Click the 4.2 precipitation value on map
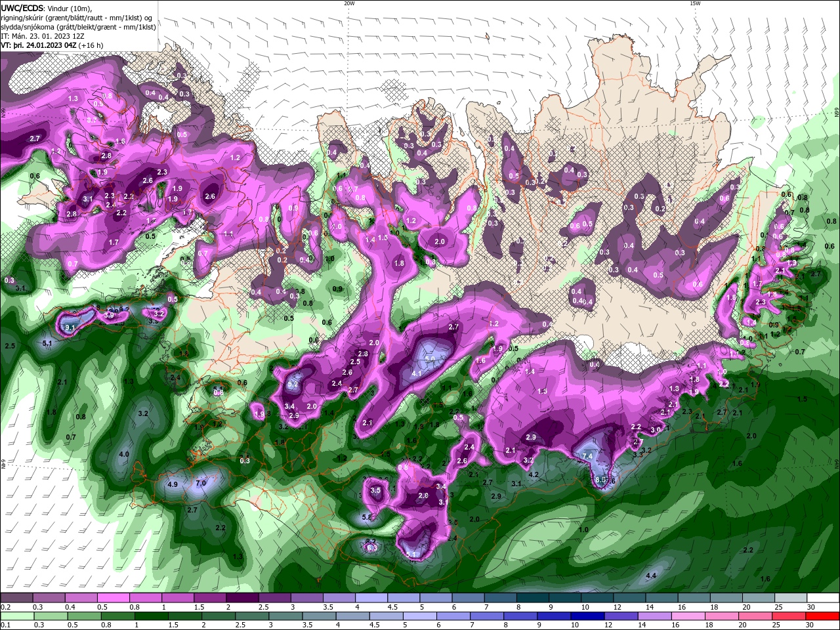The width and height of the screenshot is (840, 630). click(x=534, y=474)
